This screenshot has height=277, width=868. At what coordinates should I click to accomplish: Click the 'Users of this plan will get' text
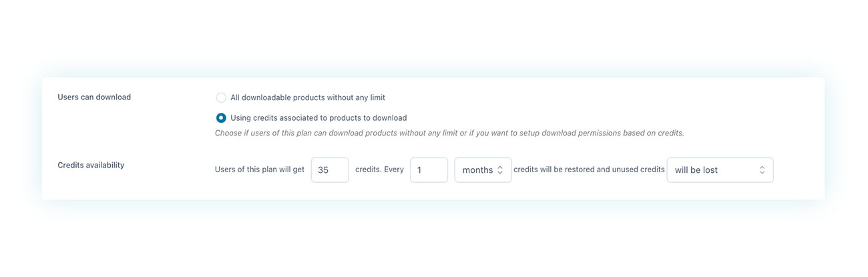coord(260,170)
